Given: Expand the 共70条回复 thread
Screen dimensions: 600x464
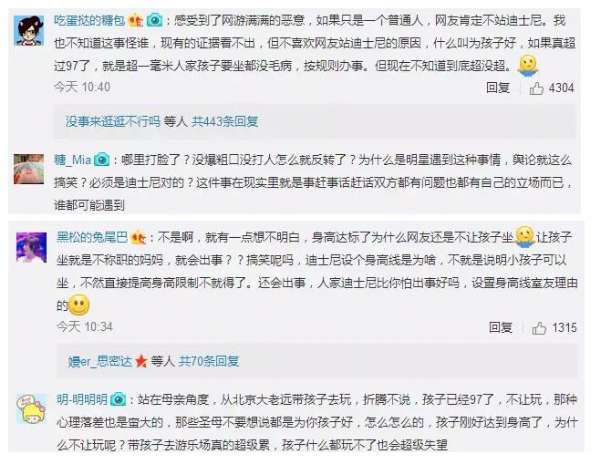Looking at the screenshot, I should 209,361.
